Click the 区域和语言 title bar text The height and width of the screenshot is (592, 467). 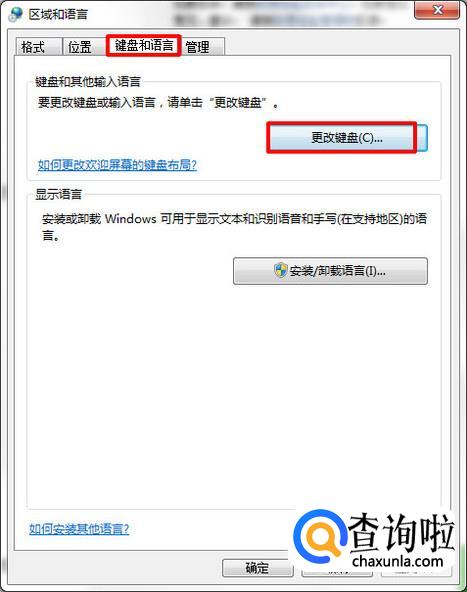tap(58, 15)
